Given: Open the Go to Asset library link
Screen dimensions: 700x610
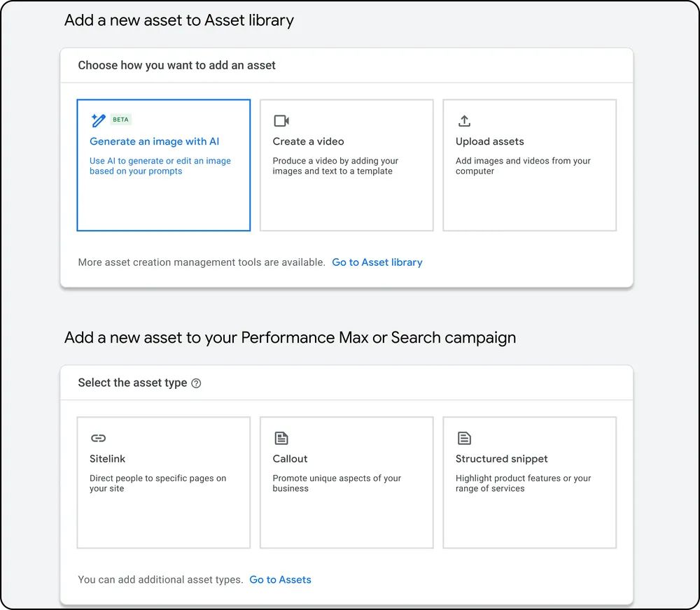Looking at the screenshot, I should 377,262.
